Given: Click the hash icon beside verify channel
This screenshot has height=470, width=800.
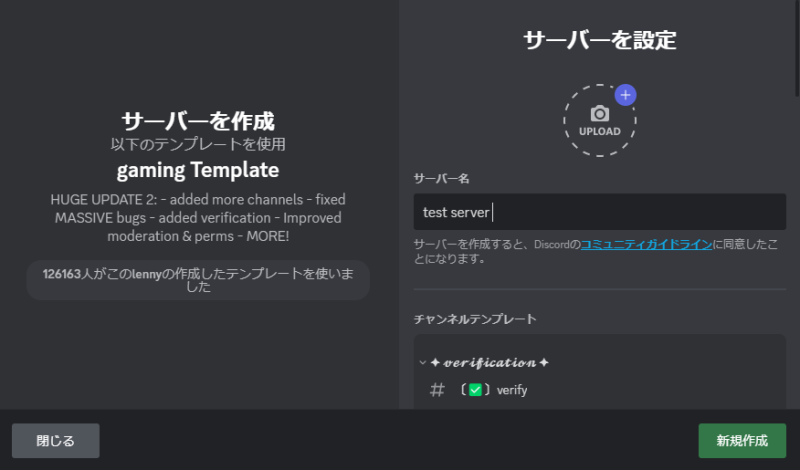Looking at the screenshot, I should point(437,390).
